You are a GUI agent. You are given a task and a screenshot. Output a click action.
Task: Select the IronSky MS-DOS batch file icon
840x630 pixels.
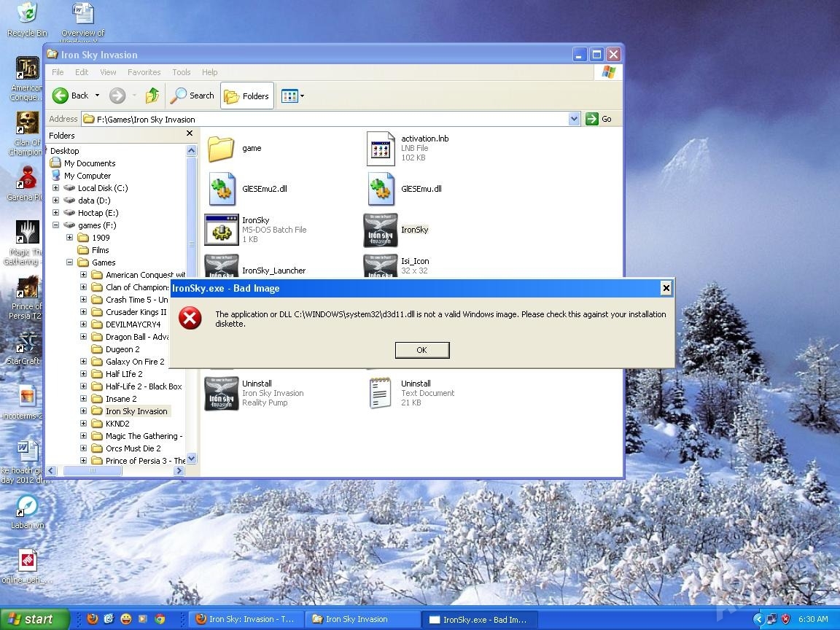(x=222, y=230)
